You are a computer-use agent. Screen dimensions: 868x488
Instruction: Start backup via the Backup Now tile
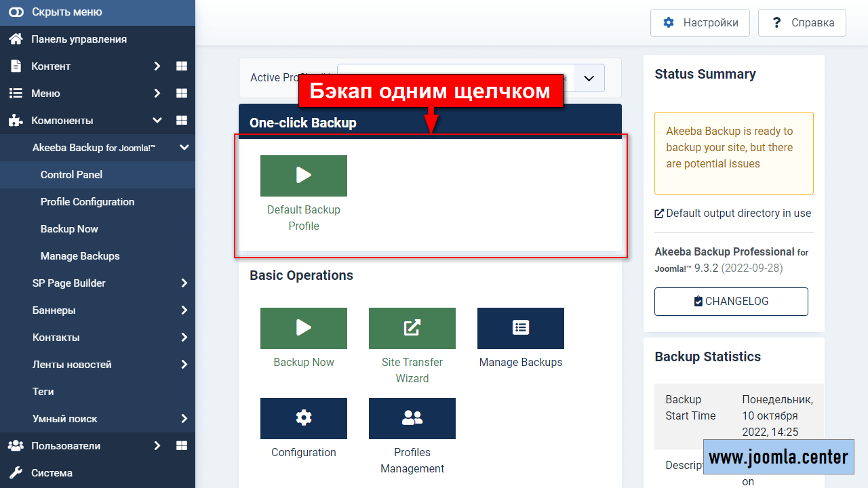click(x=303, y=329)
